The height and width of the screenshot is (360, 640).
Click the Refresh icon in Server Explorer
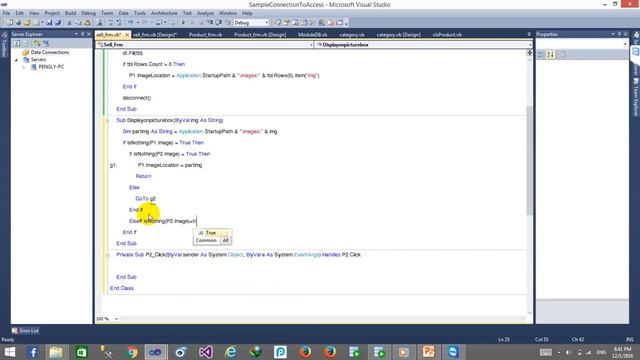click(17, 43)
